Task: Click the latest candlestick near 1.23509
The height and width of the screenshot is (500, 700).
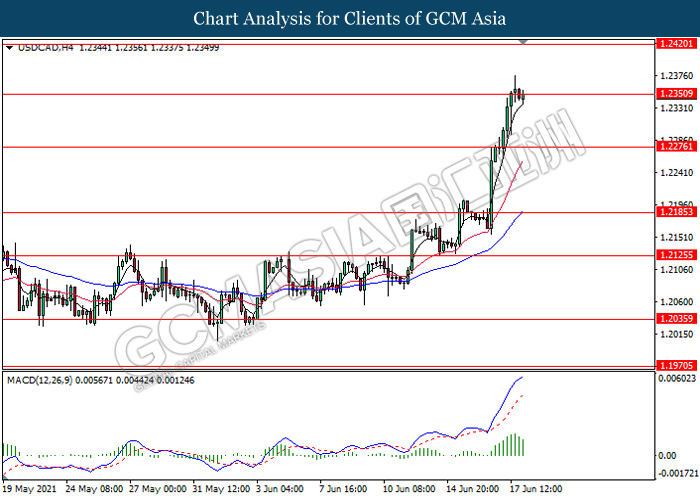Action: click(x=522, y=96)
